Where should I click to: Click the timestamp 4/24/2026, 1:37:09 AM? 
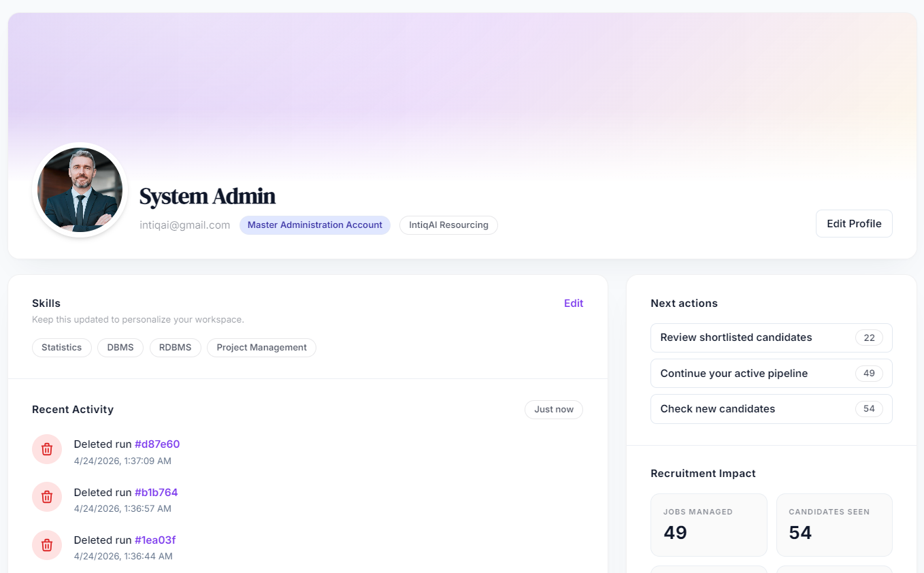coord(122,461)
